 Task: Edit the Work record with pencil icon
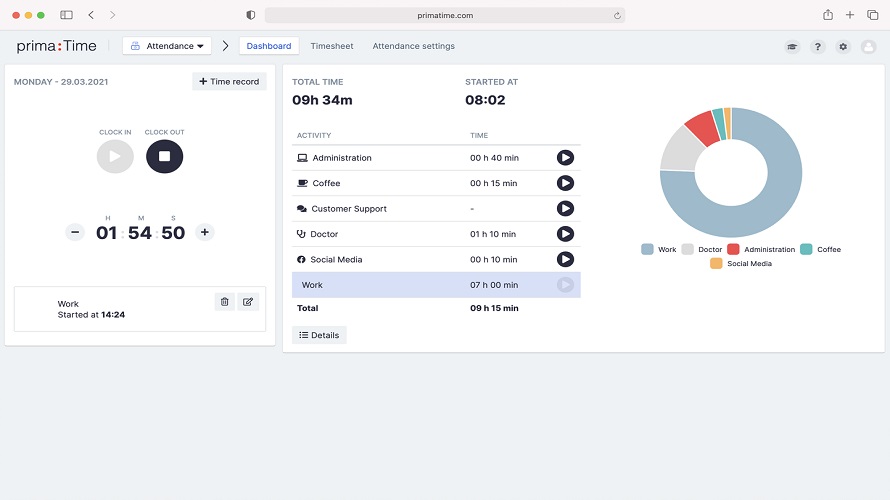248,301
